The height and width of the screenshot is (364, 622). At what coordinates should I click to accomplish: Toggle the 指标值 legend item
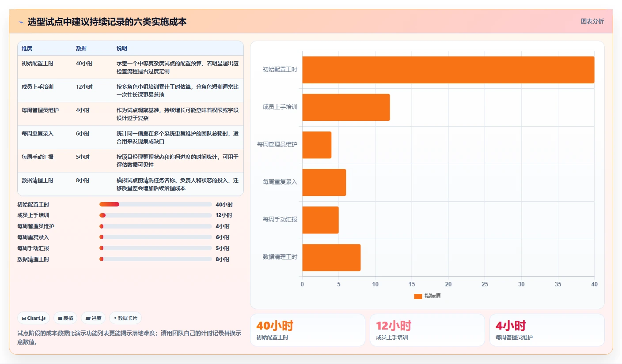tap(427, 296)
